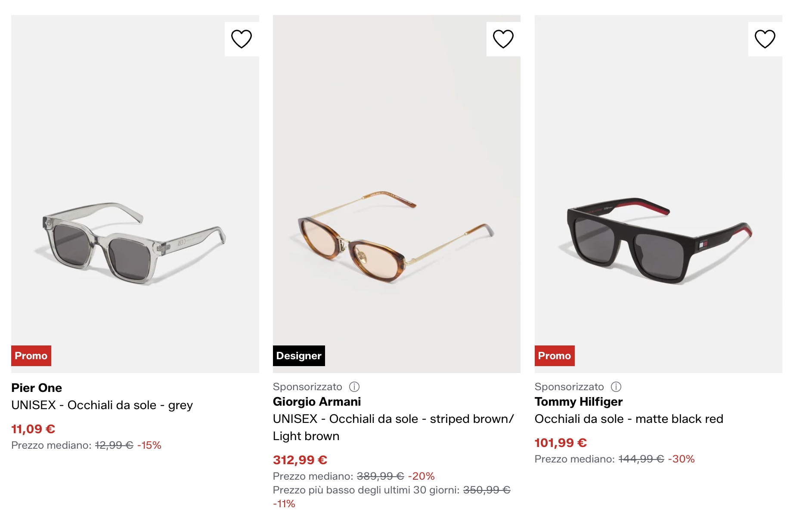Add Giorgio Armani sunglasses to wishlist
This screenshot has height=524, width=812.
click(503, 39)
